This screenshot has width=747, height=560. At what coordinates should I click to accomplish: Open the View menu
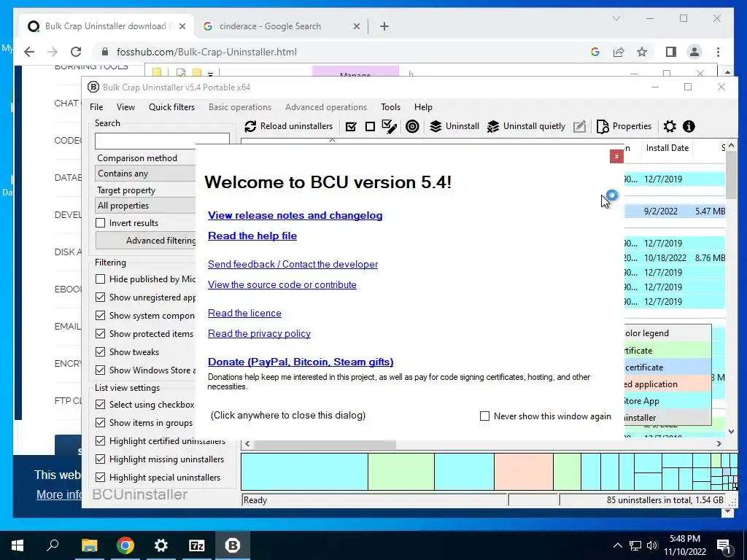[x=125, y=107]
